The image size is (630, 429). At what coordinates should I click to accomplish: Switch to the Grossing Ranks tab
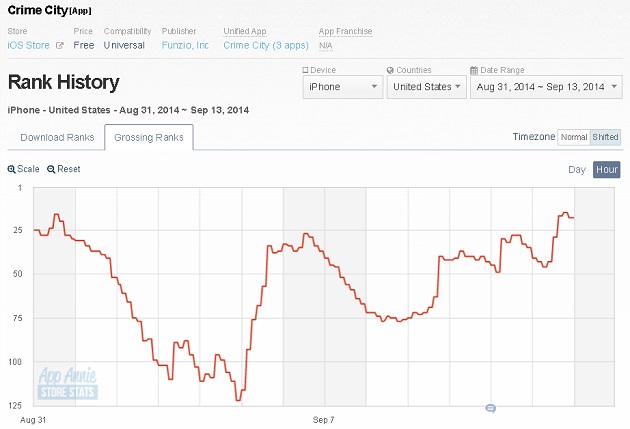[x=149, y=137]
